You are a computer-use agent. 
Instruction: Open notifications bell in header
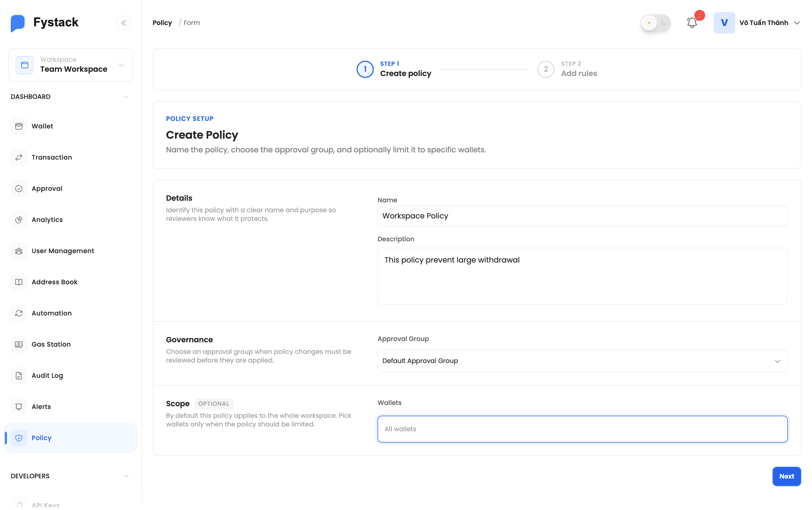coord(692,23)
